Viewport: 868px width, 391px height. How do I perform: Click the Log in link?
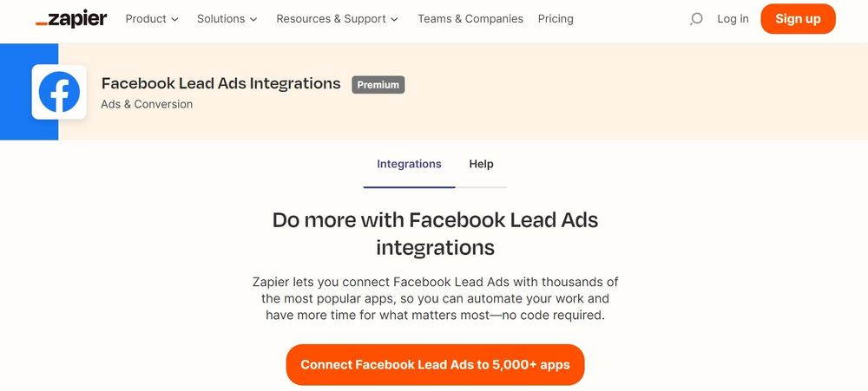(x=733, y=19)
